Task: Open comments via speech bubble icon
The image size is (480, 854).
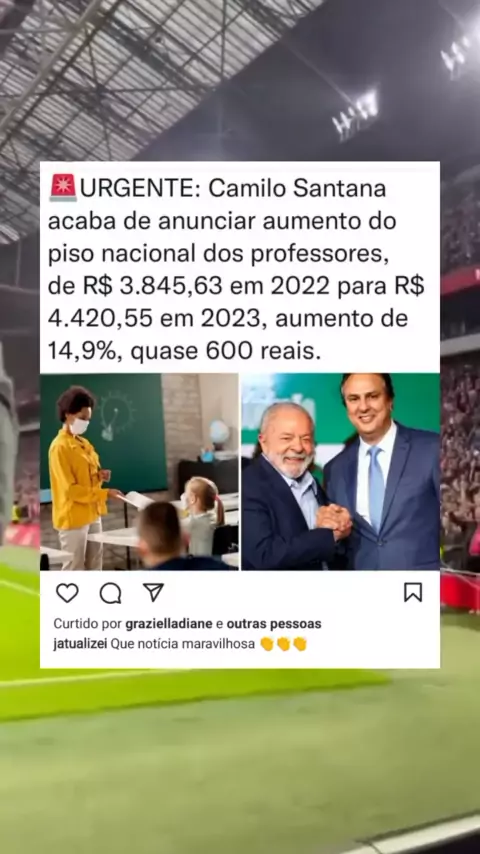Action: click(110, 593)
